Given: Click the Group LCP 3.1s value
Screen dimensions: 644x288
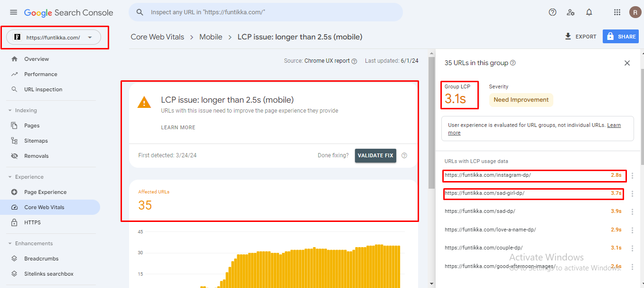Looking at the screenshot, I should (455, 99).
